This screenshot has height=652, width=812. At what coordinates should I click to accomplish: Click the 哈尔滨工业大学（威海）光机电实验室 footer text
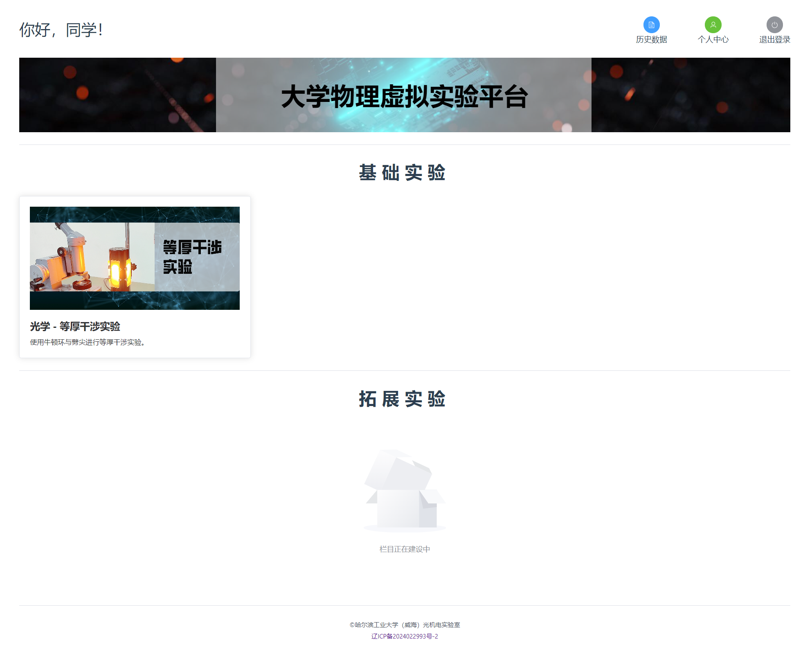405,625
